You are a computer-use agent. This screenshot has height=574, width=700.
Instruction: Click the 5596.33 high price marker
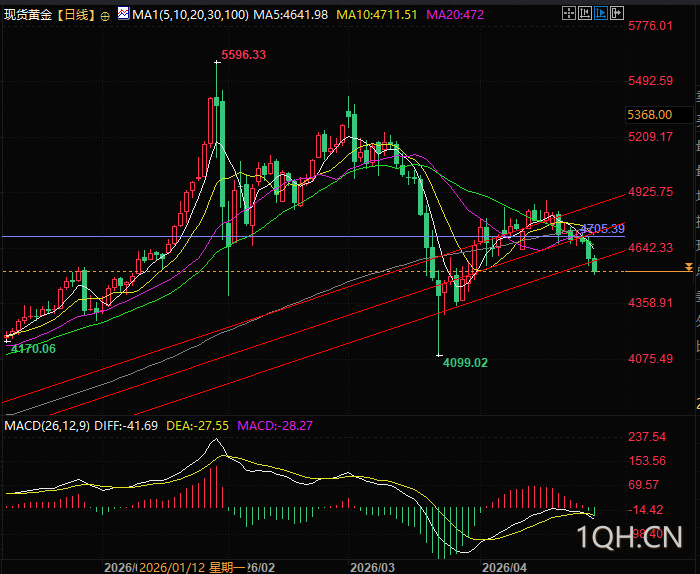point(244,55)
